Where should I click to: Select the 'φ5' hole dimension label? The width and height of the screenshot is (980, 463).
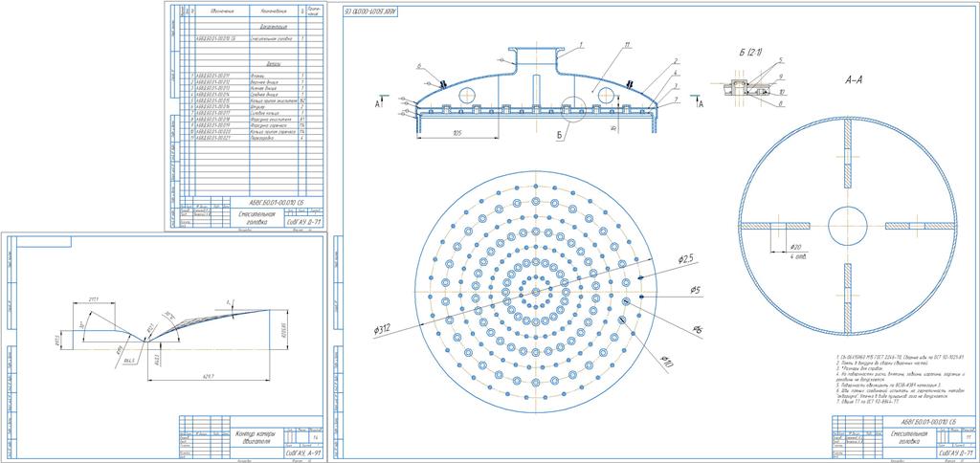click(697, 290)
